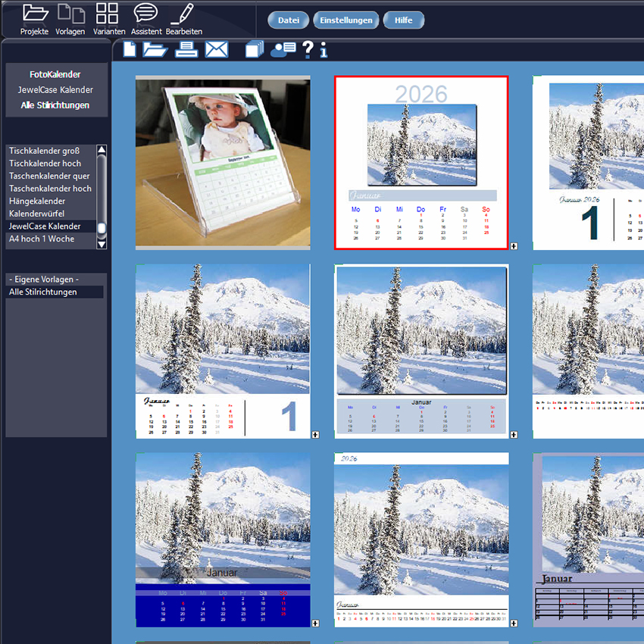Open the Datei menu
644x644 pixels.
tap(289, 20)
